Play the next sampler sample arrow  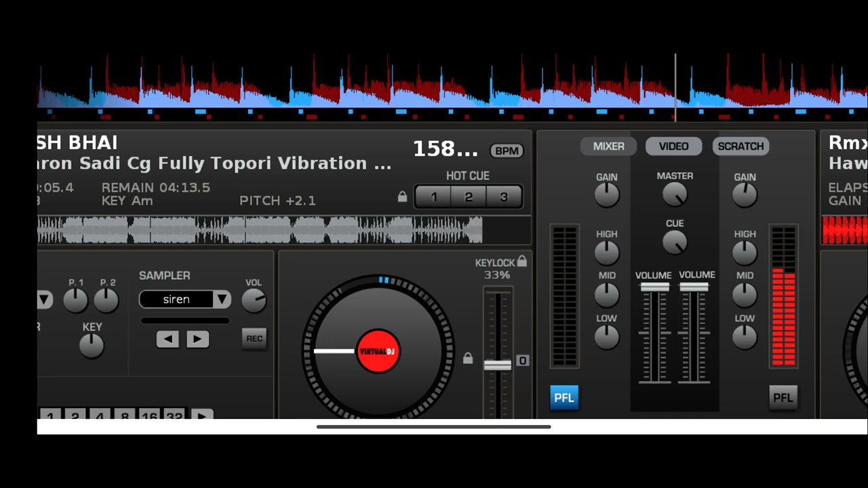pos(197,339)
